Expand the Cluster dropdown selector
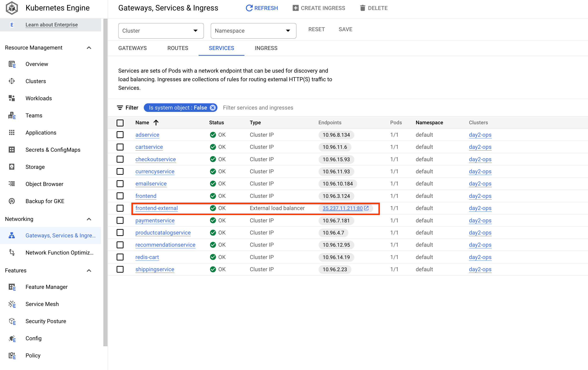 click(x=160, y=31)
